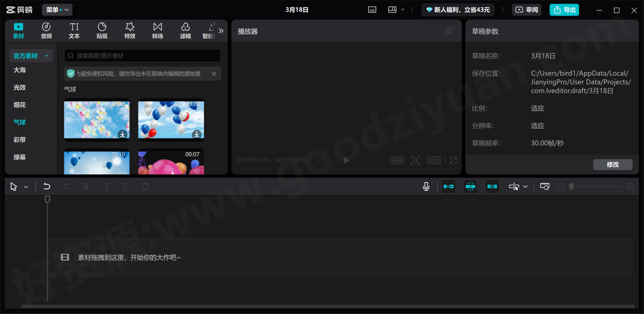This screenshot has height=314, width=644.
Task: Open the 特效 effects panel
Action: [x=130, y=31]
